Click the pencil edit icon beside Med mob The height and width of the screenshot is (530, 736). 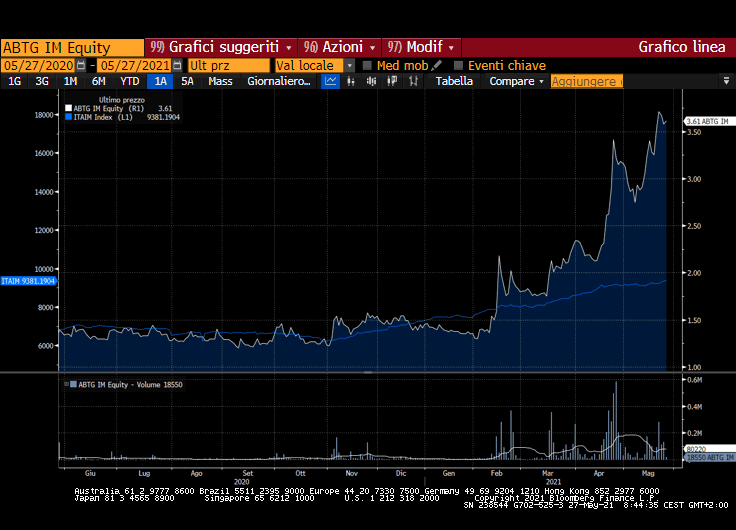[x=437, y=65]
